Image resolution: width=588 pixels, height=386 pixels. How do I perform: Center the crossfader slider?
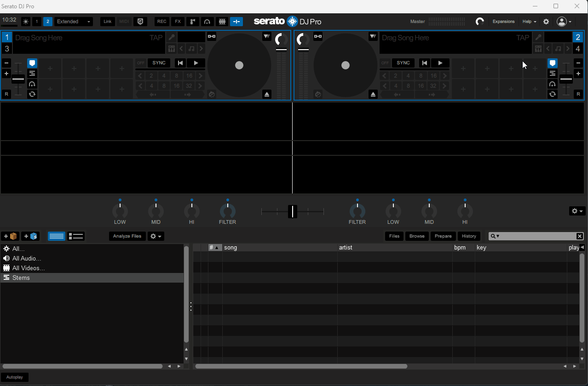click(x=293, y=211)
